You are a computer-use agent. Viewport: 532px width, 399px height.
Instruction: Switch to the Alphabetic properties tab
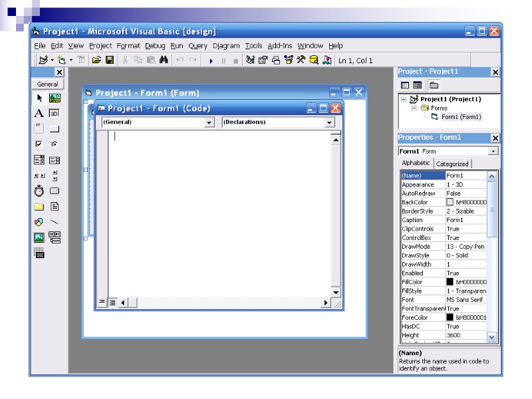tap(416, 163)
